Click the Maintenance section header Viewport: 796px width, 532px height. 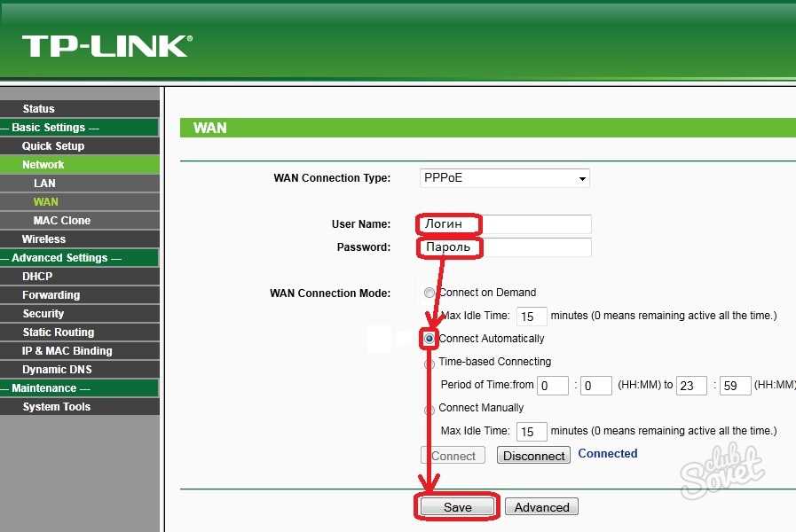(80, 388)
